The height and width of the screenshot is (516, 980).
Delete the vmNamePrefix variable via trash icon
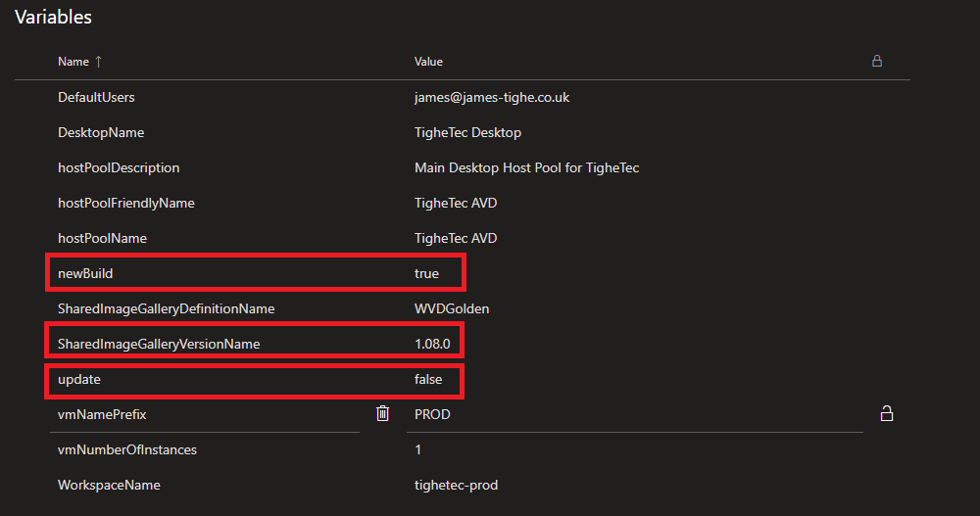[x=382, y=414]
